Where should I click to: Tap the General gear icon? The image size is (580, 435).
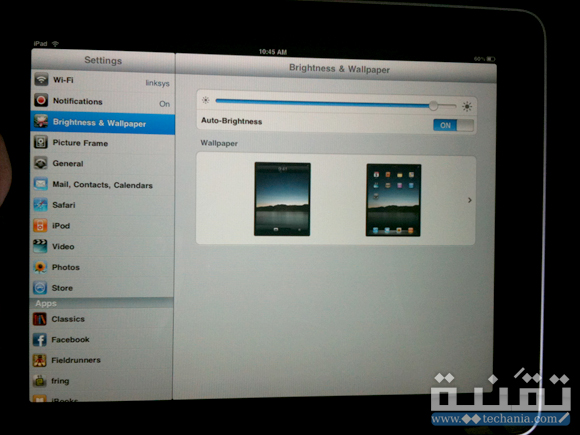coord(41,163)
